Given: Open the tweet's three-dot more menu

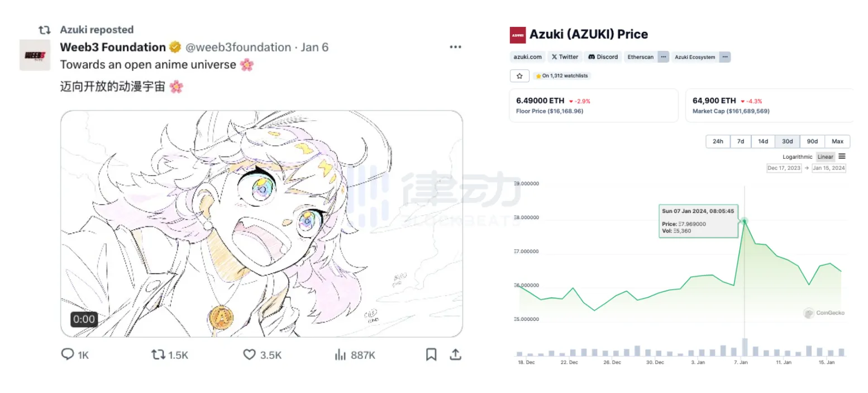Looking at the screenshot, I should 456,47.
